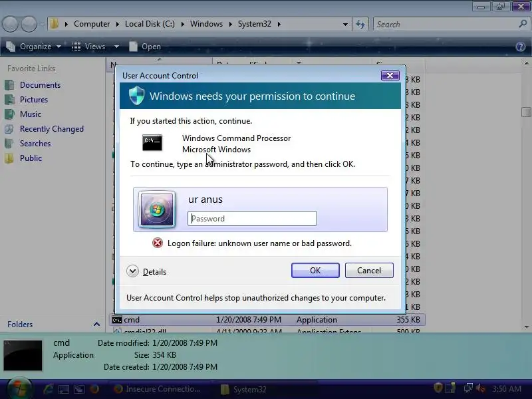The image size is (532, 399).
Task: Expand the arrow after Computer in breadcrumb
Action: tap(118, 24)
